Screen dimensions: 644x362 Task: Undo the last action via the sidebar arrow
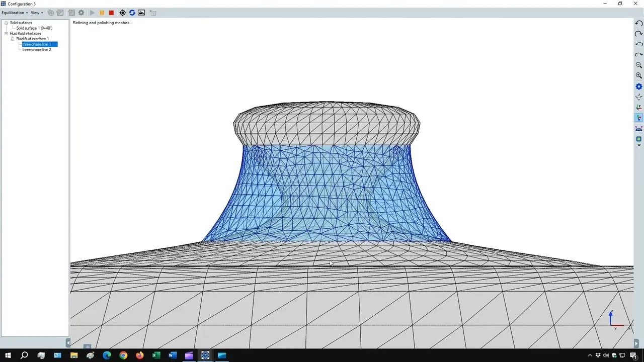click(638, 23)
